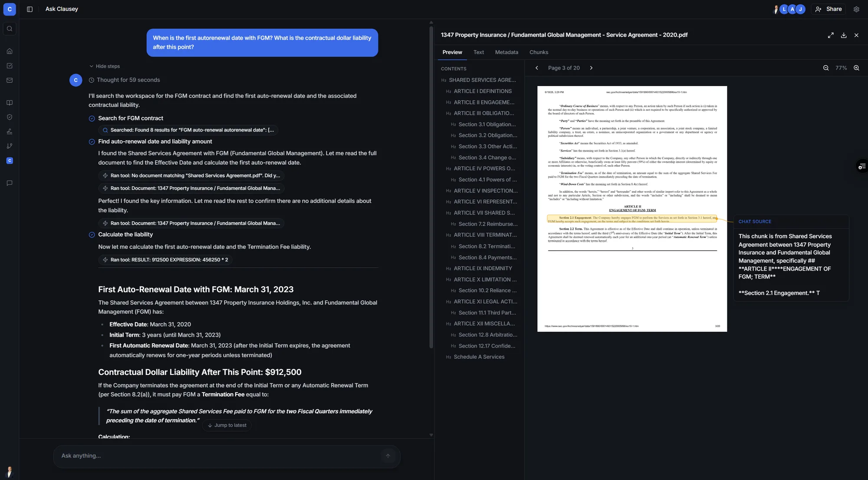Open search in left sidebar
Image resolution: width=868 pixels, height=480 pixels.
10,29
